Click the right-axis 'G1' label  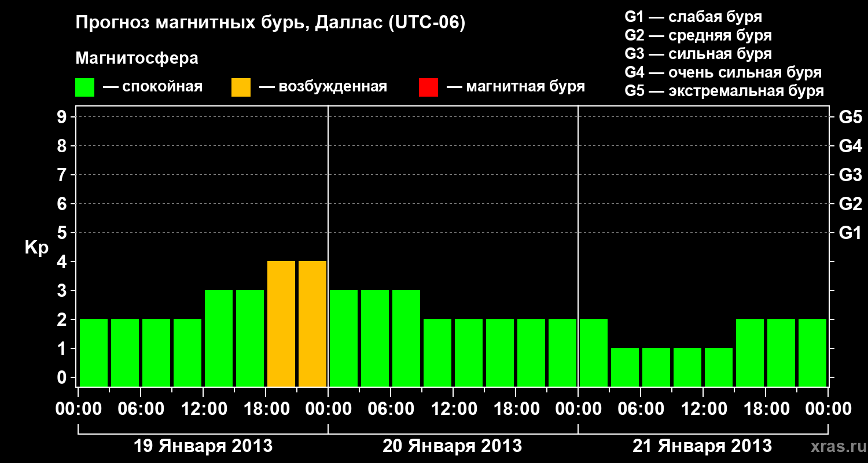click(x=851, y=233)
